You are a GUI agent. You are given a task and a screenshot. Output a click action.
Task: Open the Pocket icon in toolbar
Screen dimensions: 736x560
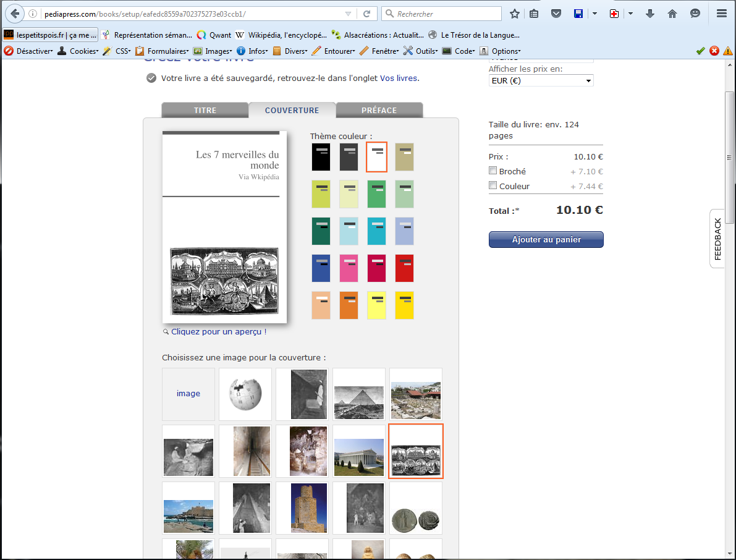point(556,14)
